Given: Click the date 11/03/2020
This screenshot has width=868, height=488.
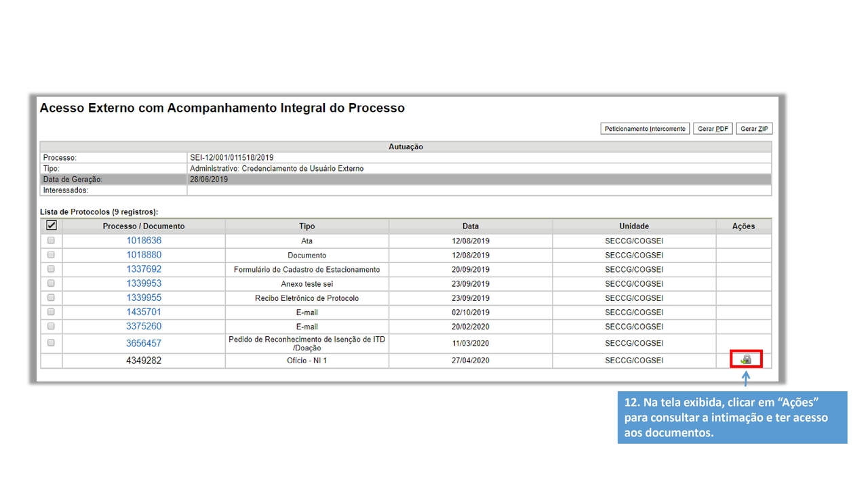Looking at the screenshot, I should click(471, 344).
